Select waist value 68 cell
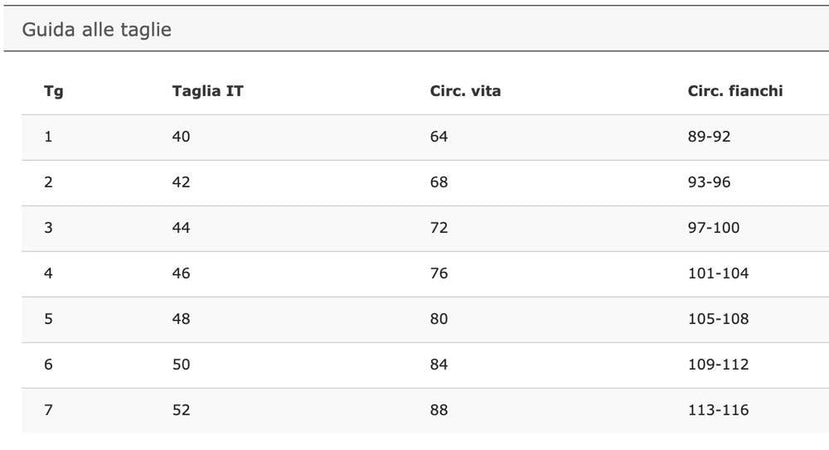Screen dimensions: 829x450 (439, 182)
